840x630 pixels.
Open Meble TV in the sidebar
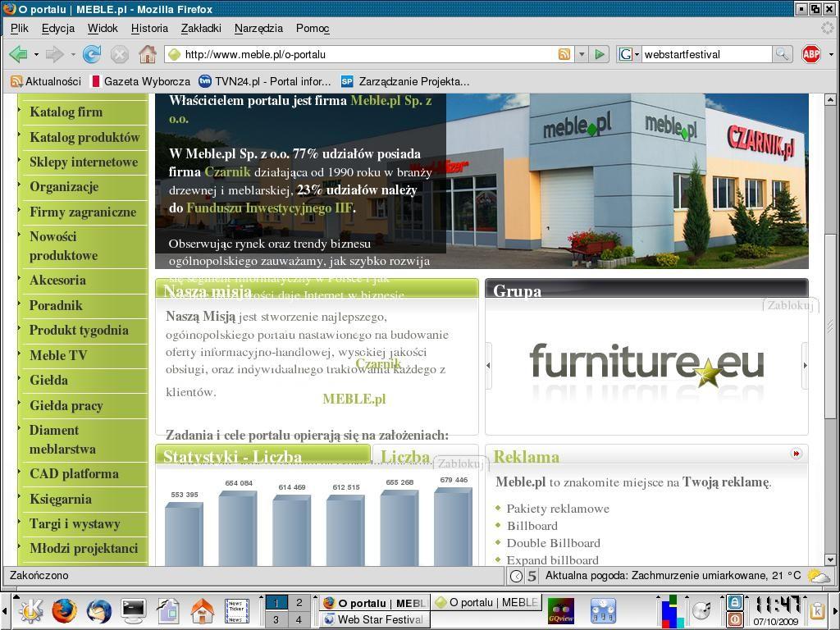pyautogui.click(x=58, y=355)
